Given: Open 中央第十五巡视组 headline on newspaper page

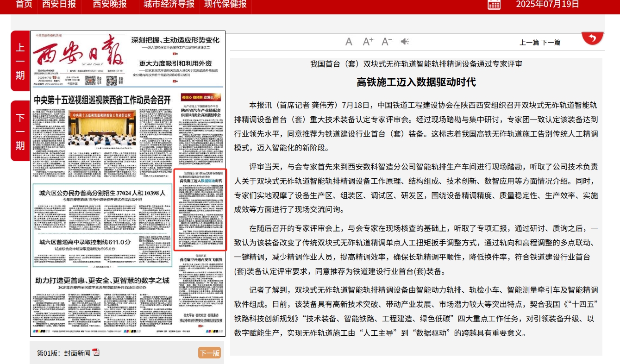Looking at the screenshot, I should (102, 100).
